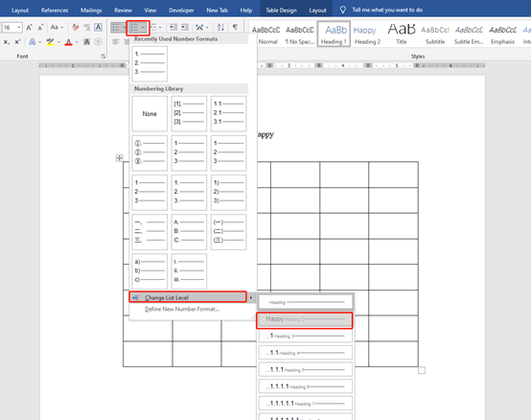Click the Increase Font Size icon
The width and height of the screenshot is (531, 420).
click(x=30, y=27)
